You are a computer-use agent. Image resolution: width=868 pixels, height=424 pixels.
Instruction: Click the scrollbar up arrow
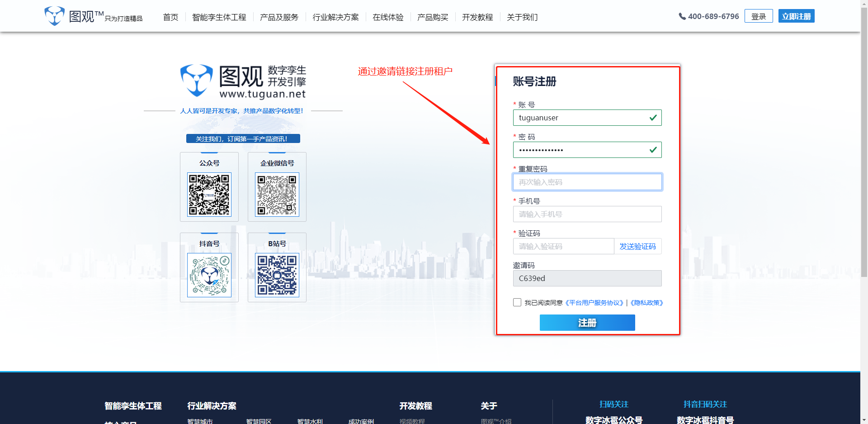tap(864, 4)
